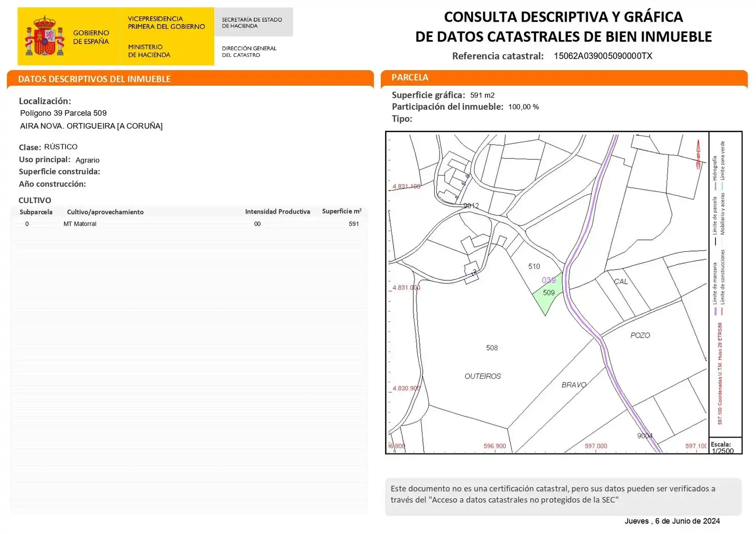
Task: Click the gray disclaimer about certificación catastral
Action: point(563,496)
